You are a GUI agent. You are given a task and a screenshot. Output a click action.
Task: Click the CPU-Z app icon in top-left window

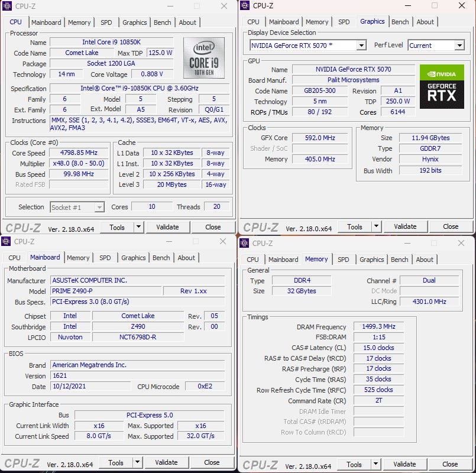7,6
